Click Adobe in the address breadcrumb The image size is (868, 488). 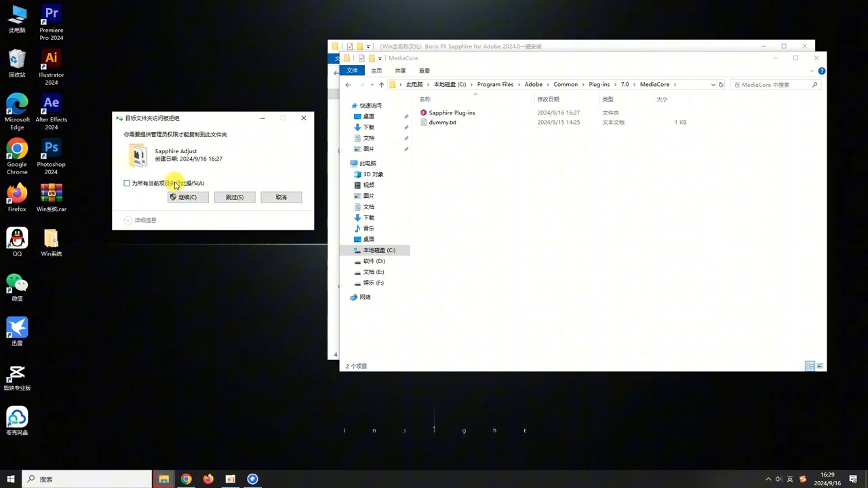(533, 85)
